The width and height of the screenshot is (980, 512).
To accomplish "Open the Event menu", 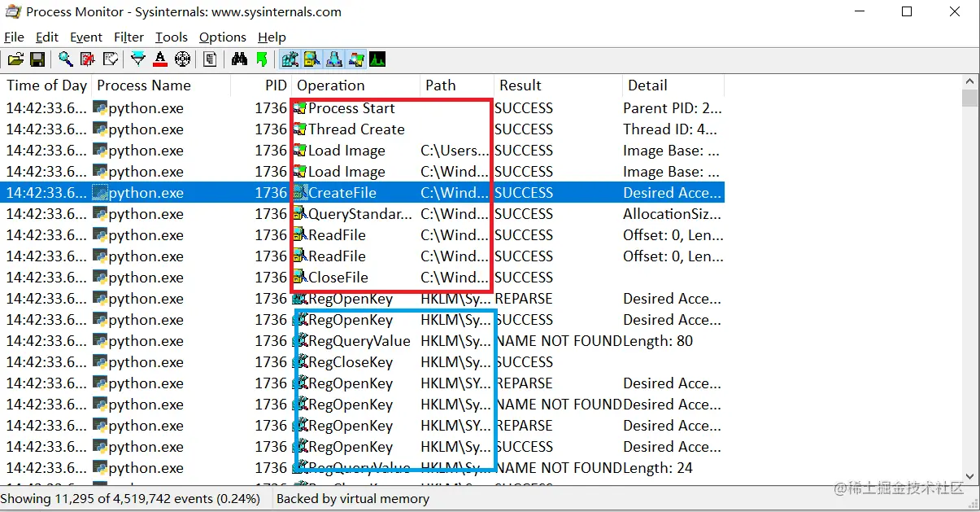I will coord(86,37).
